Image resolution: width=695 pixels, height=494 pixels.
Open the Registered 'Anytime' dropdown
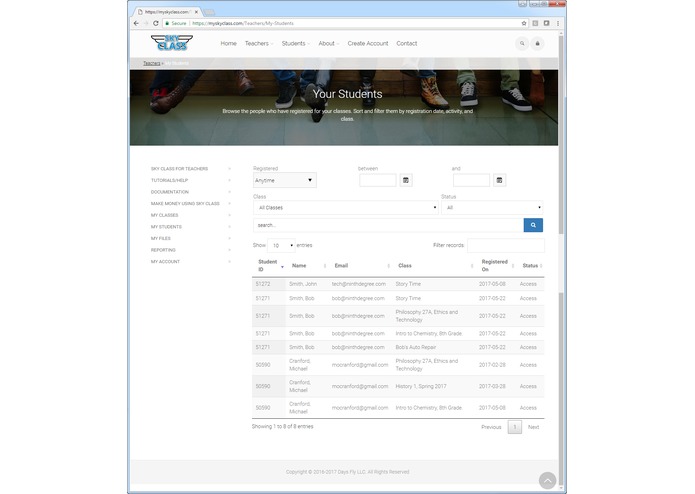point(285,180)
